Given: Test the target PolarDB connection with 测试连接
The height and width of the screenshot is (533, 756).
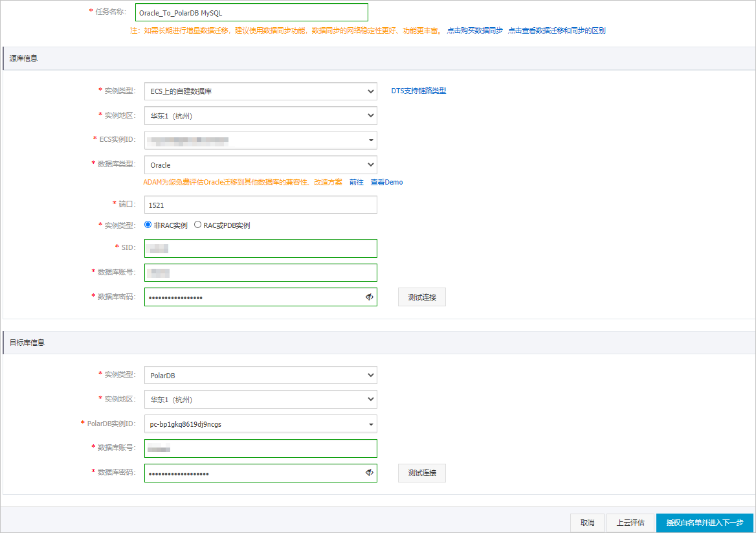Looking at the screenshot, I should 421,473.
